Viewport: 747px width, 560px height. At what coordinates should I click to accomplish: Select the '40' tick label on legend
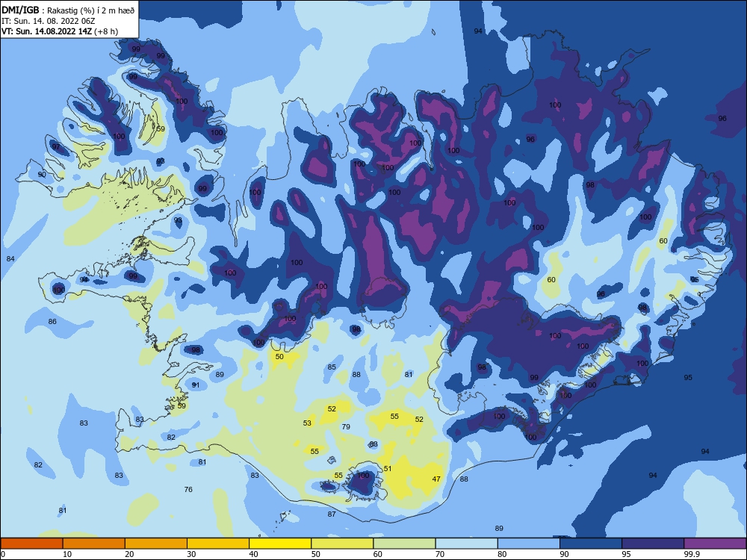click(x=253, y=554)
